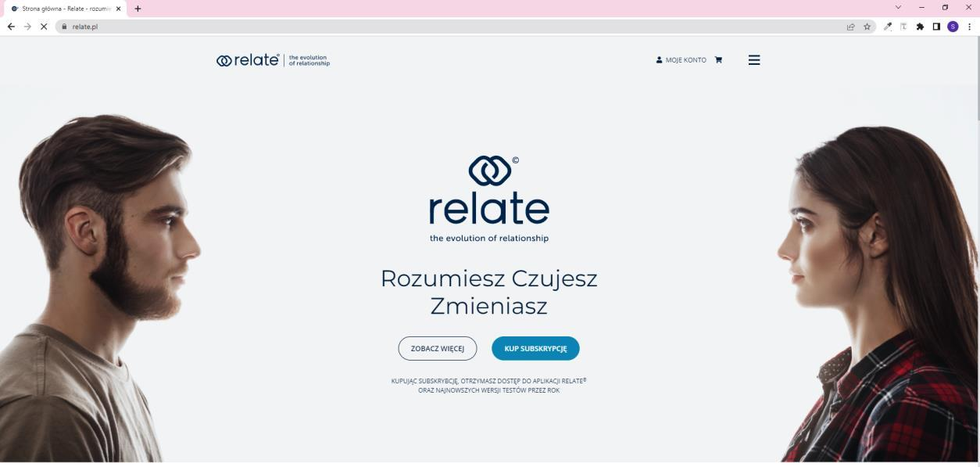Close the Strona główna tab
The width and height of the screenshot is (980, 467).
coord(119,9)
